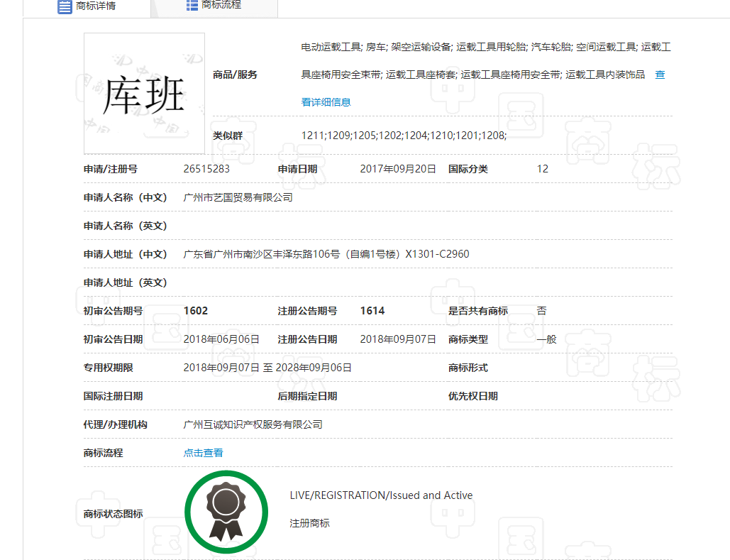Image resolution: width=730 pixels, height=560 pixels.
Task: Click the 注册商标 status label
Action: tap(309, 524)
